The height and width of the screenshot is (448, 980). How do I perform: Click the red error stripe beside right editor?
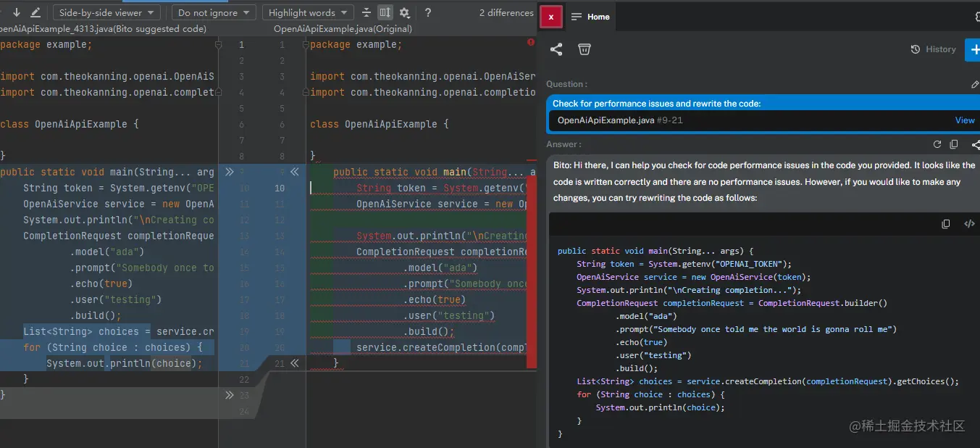click(531, 271)
